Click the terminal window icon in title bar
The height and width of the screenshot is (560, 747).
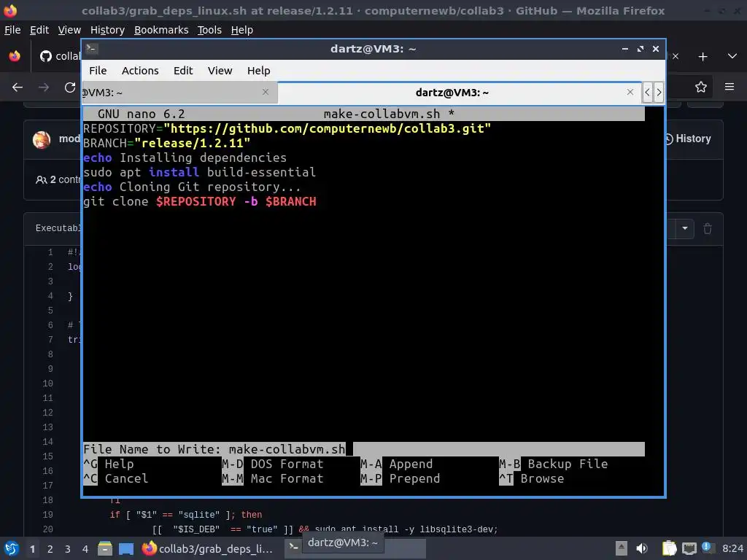tap(91, 49)
